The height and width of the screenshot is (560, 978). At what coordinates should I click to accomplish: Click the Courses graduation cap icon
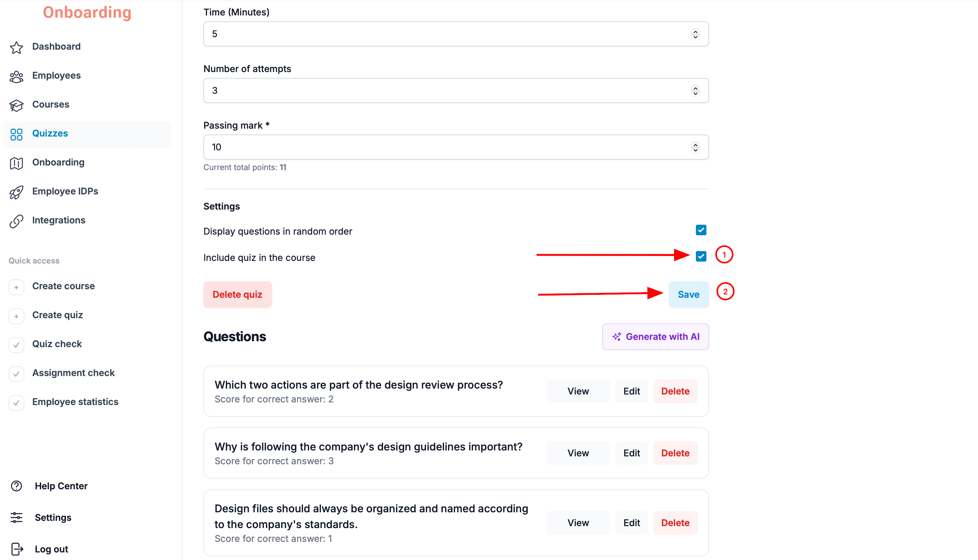pyautogui.click(x=16, y=105)
